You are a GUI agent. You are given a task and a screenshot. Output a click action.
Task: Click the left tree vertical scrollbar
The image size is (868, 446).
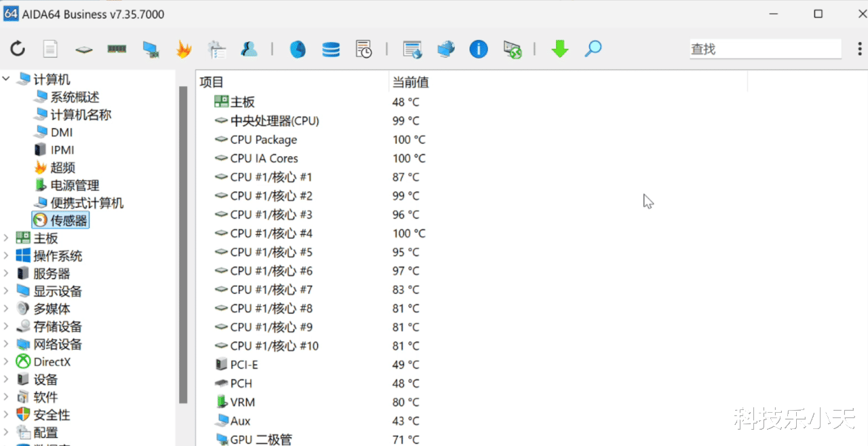click(182, 244)
